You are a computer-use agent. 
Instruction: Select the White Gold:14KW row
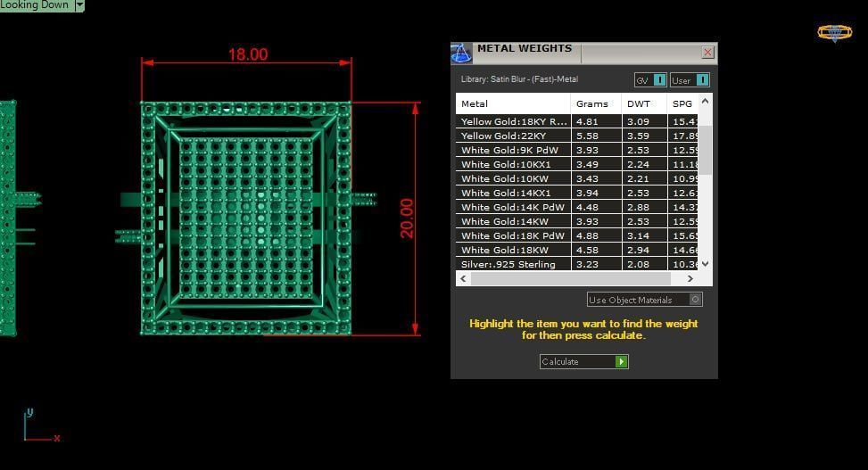coord(577,221)
